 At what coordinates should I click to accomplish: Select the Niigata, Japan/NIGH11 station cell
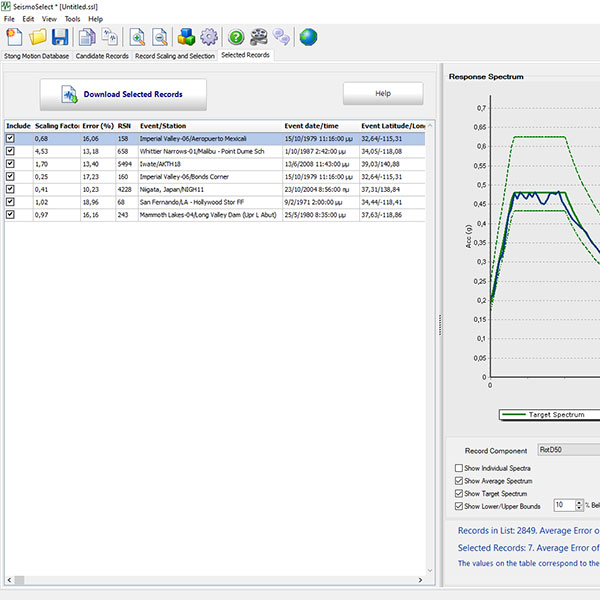coord(210,189)
